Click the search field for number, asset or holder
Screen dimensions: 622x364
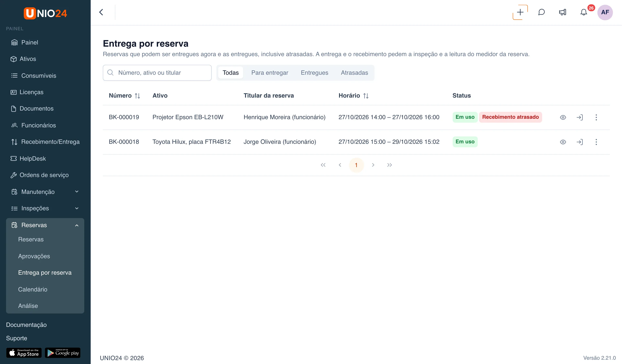click(x=157, y=73)
